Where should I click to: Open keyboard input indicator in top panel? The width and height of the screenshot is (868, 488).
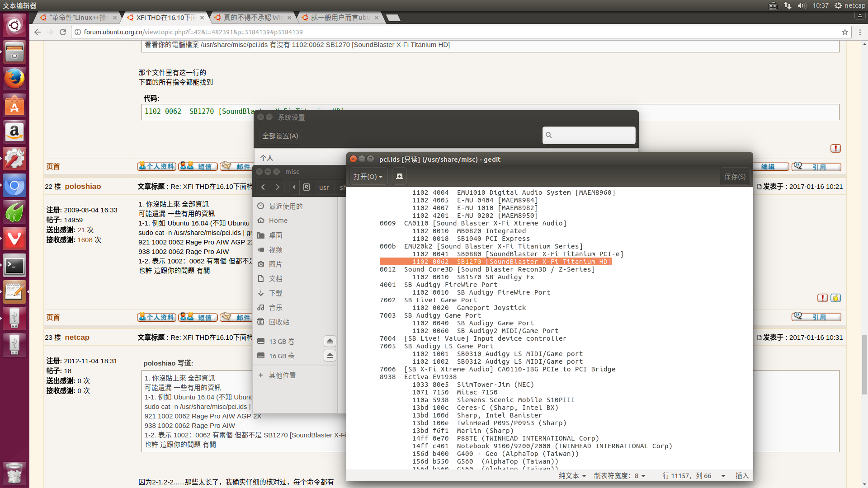pos(773,5)
